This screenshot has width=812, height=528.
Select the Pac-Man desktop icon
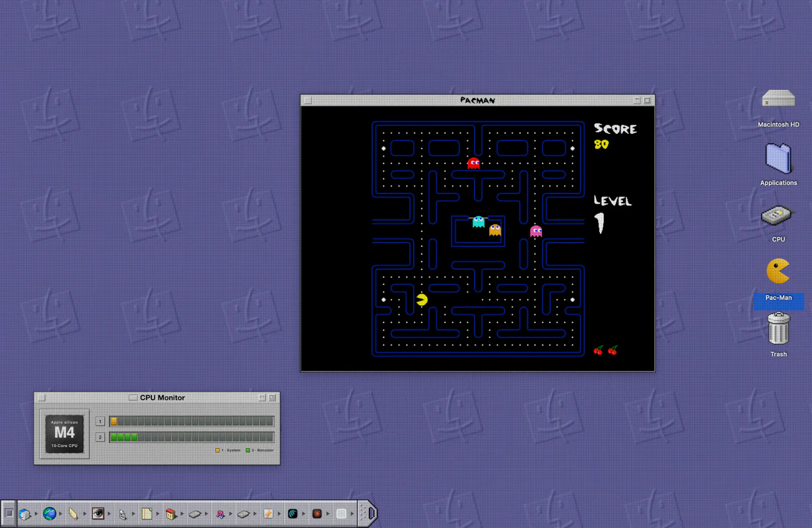(777, 271)
